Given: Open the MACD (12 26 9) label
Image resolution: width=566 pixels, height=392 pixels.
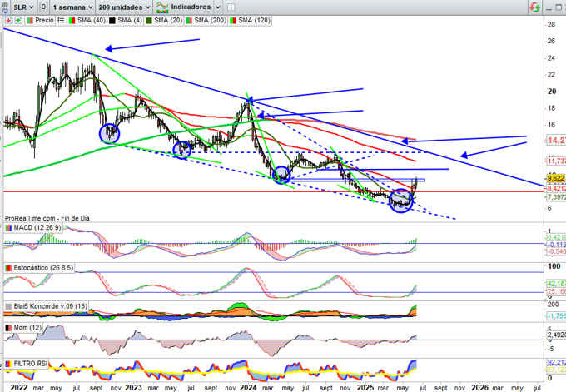Looking at the screenshot, I should point(37,228).
